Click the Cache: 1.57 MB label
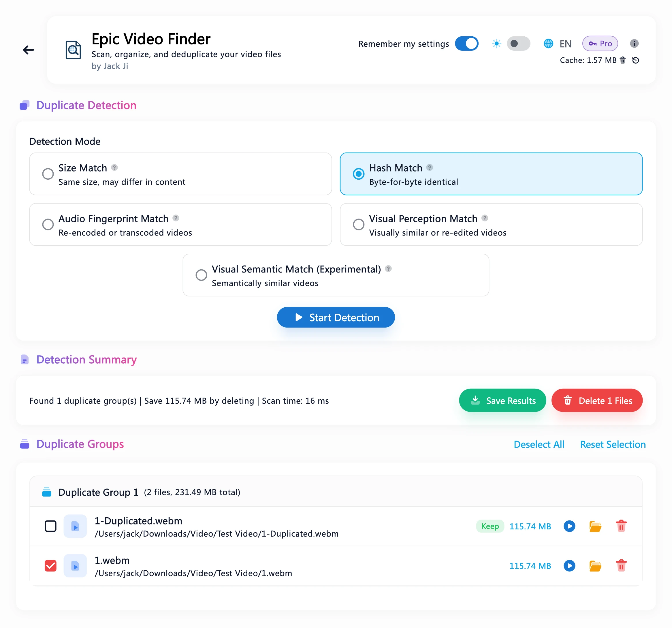 pyautogui.click(x=588, y=60)
